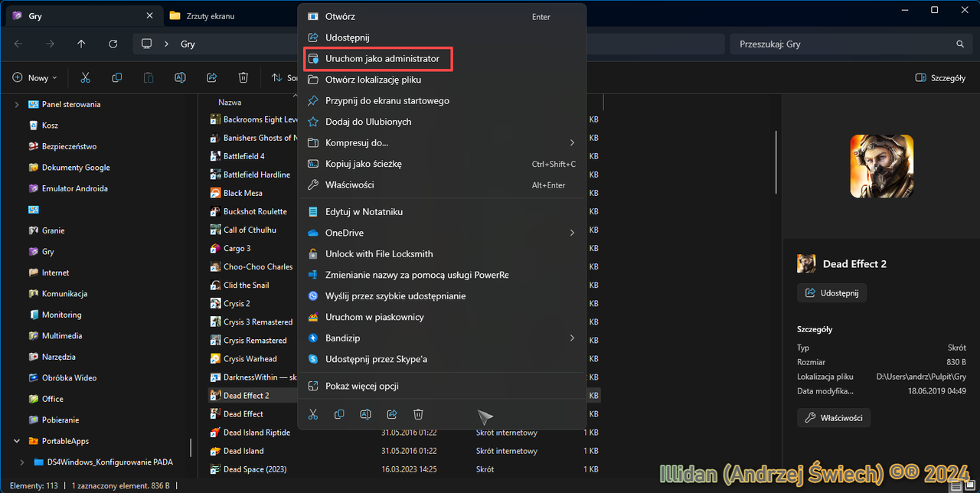980x493 pixels.
Task: Click the Udostępnij button in the details pane
Action: click(831, 292)
